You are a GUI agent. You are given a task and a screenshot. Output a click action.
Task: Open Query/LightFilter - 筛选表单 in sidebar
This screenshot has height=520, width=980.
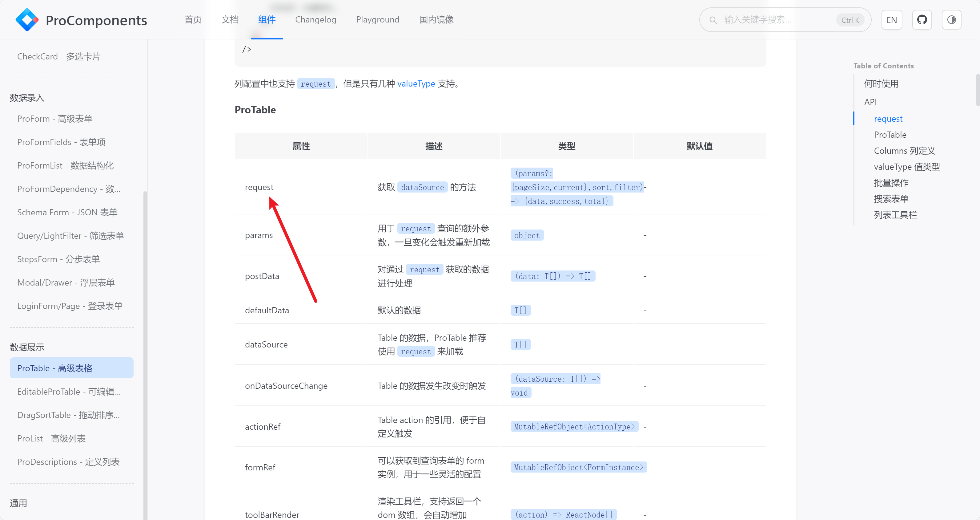pyautogui.click(x=71, y=236)
